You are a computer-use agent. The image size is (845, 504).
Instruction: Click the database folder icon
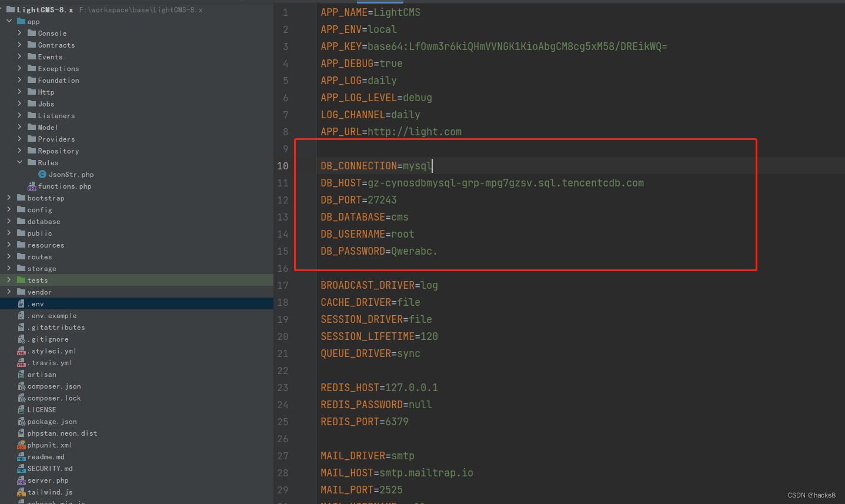(21, 221)
